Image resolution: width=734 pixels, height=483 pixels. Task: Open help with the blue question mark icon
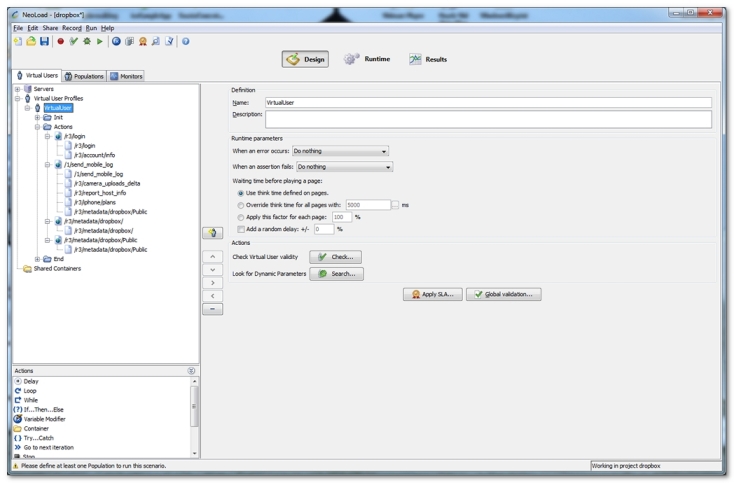point(186,42)
